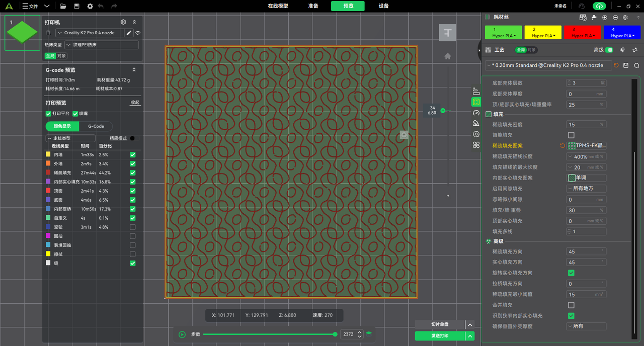Image resolution: width=644 pixels, height=346 pixels.
Task: Uncheck the 稀疏填充 line type visibility
Action: click(x=133, y=173)
